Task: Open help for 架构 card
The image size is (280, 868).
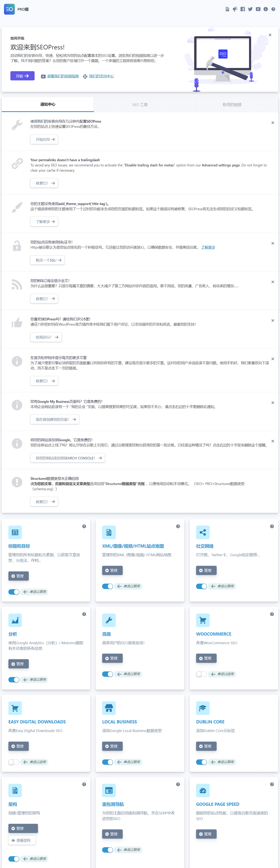Action: (x=84, y=784)
